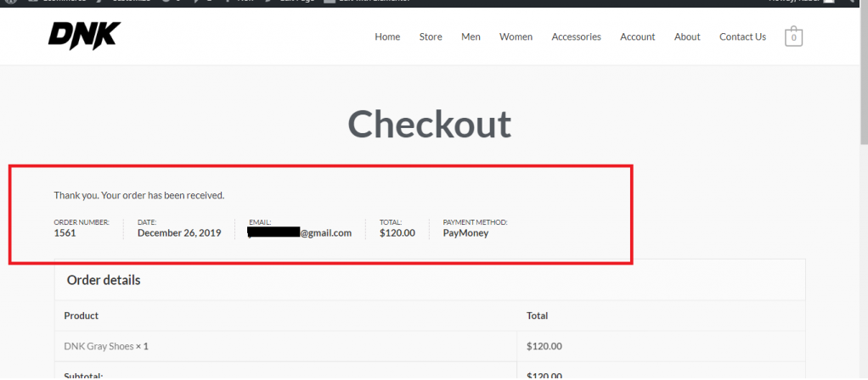Open the DNK Gray Shoes product link
Image resolution: width=868 pixels, height=380 pixels.
[99, 346]
